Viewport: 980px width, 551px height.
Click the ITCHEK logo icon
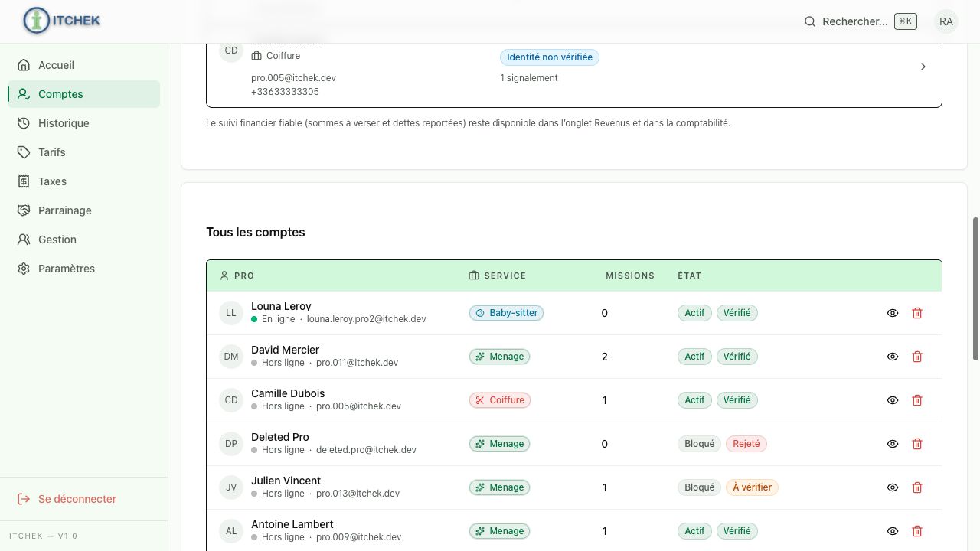tap(37, 21)
